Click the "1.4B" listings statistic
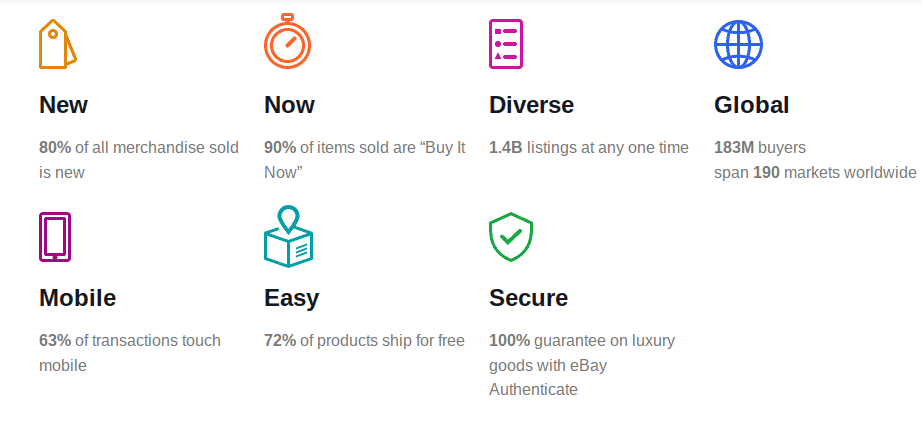Screen dimensions: 922x424 click(x=506, y=148)
